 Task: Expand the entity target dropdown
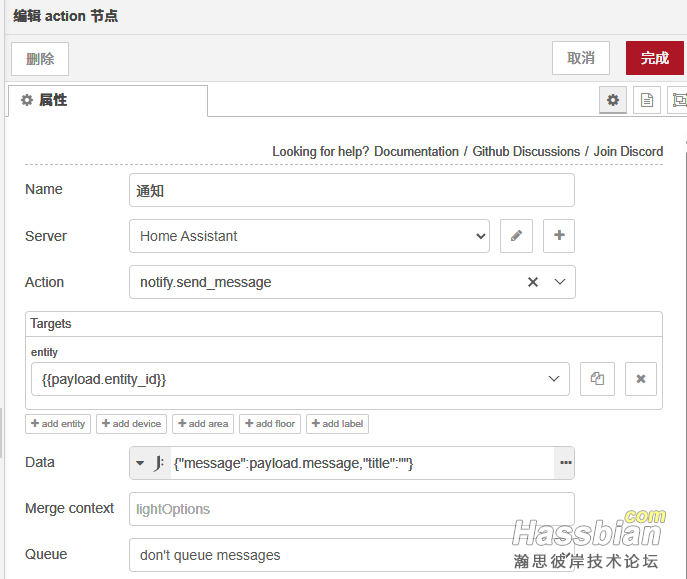pyautogui.click(x=554, y=379)
